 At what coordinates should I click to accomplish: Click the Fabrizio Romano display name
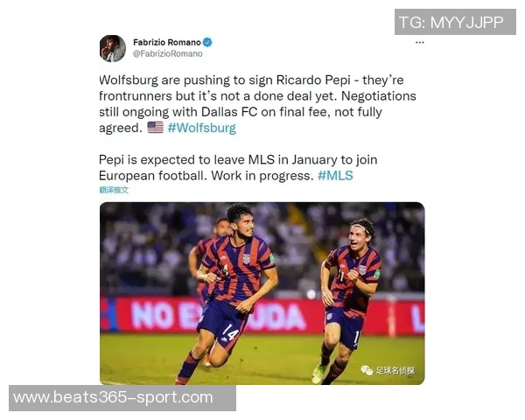167,43
